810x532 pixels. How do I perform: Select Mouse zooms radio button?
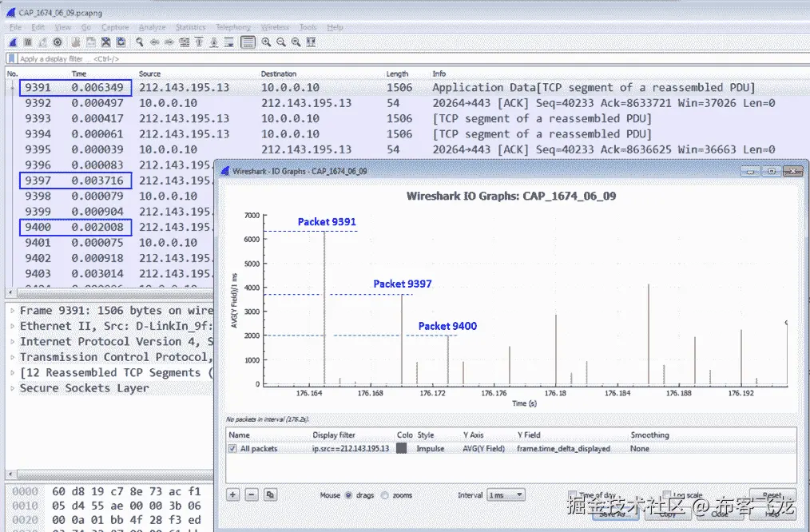click(x=385, y=495)
